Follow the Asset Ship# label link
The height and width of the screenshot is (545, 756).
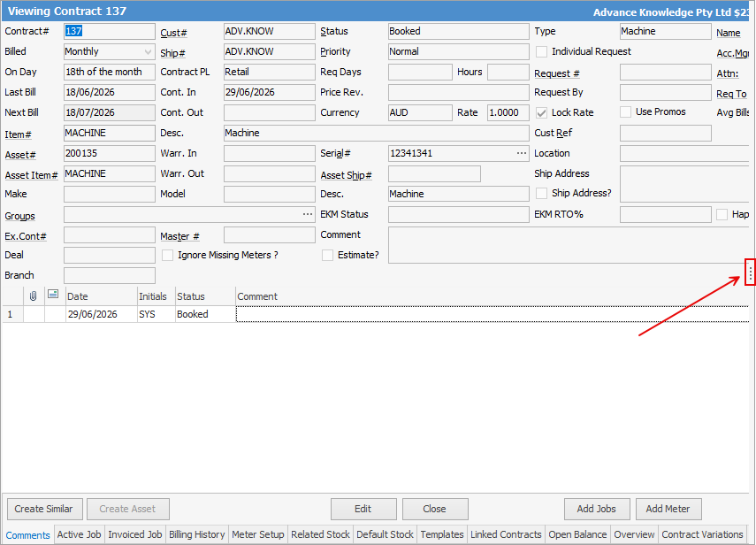pos(347,175)
